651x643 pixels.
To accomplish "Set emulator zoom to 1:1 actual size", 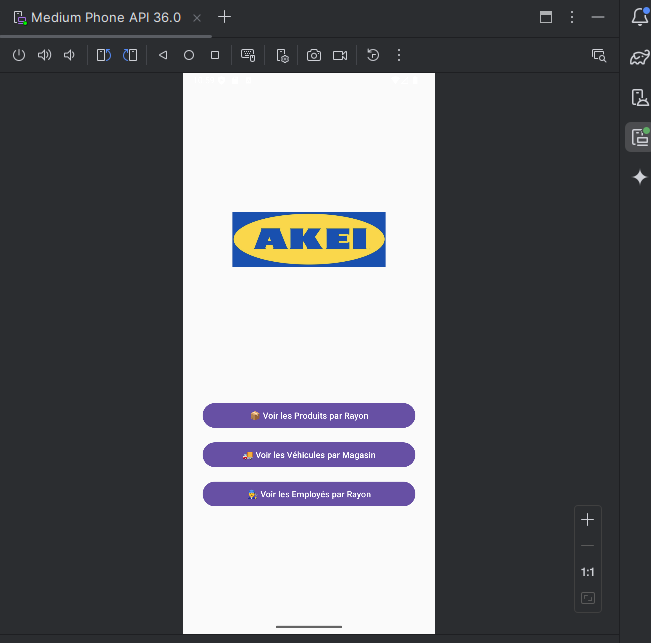I will click(587, 572).
